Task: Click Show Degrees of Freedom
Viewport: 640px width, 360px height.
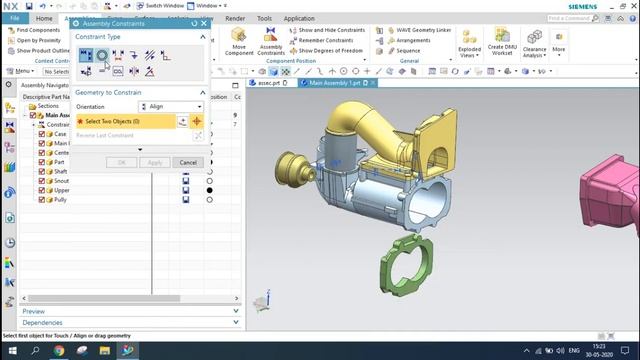Action: coord(326,51)
